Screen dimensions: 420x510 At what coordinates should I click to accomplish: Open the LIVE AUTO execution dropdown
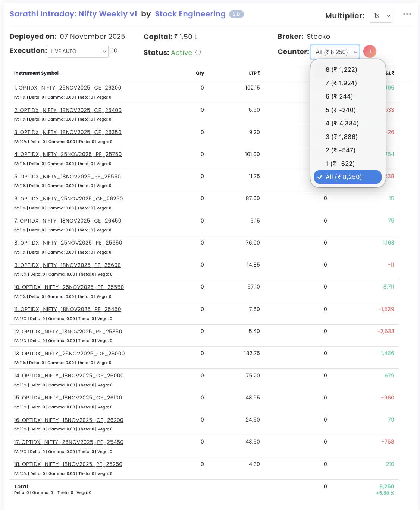click(x=78, y=52)
